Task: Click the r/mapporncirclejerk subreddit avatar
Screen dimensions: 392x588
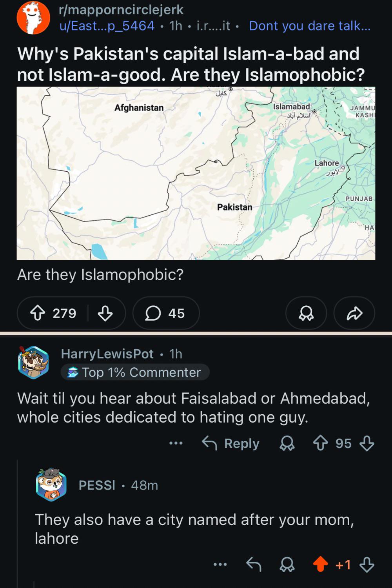Action: (33, 16)
